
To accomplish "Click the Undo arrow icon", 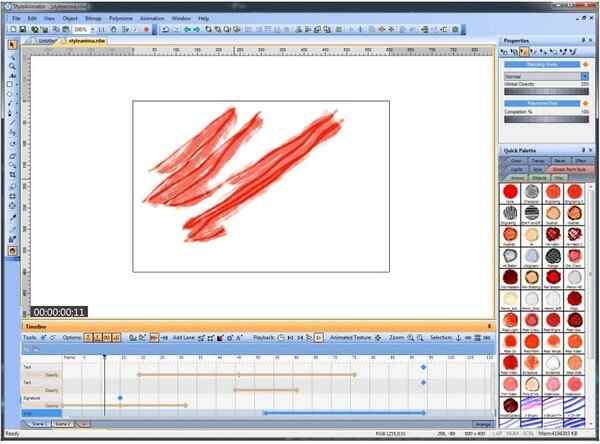I will 165,30.
